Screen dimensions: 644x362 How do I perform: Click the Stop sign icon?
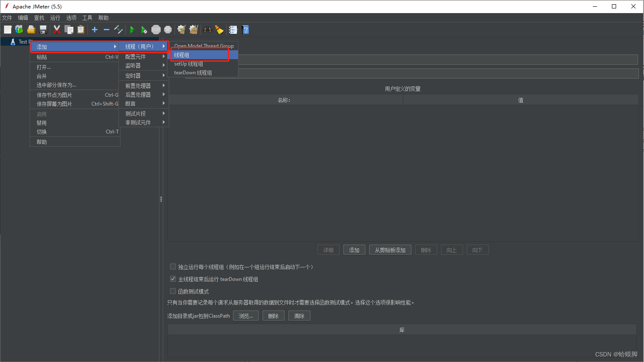tap(156, 30)
